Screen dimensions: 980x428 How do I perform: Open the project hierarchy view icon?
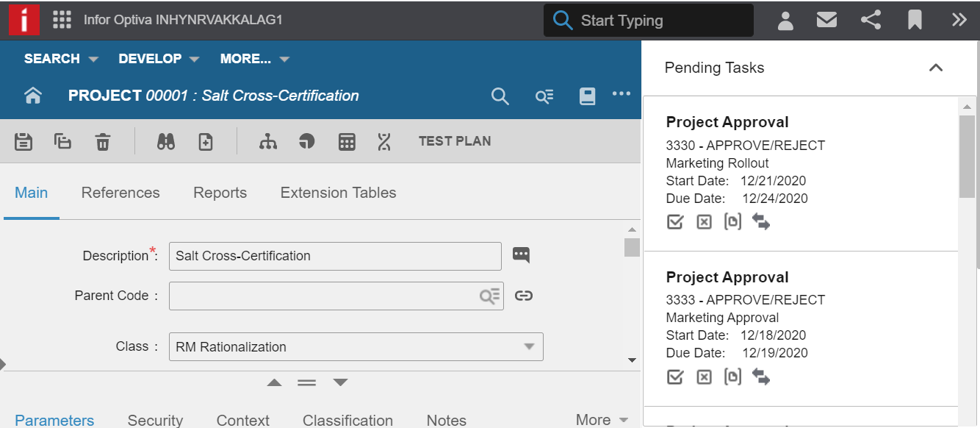point(268,141)
